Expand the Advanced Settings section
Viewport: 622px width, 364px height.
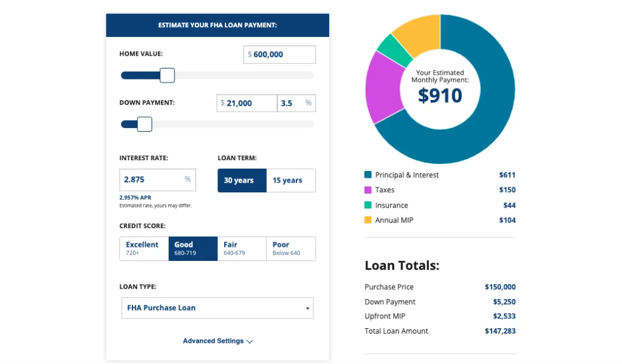217,341
